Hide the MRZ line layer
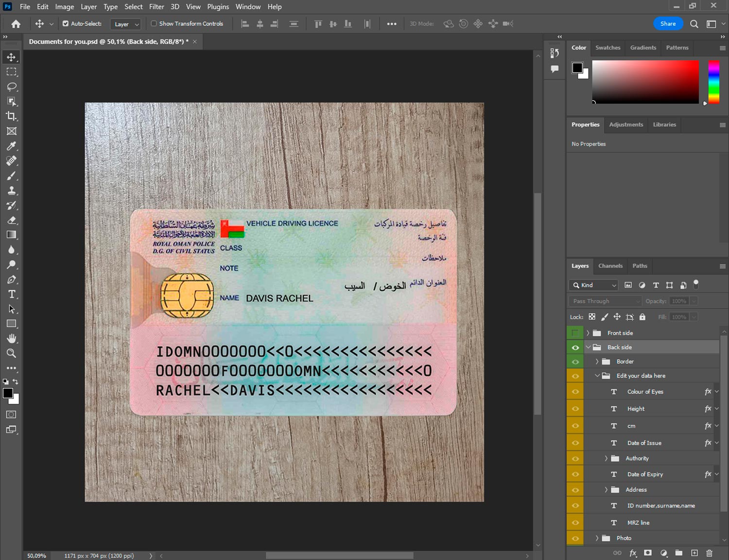This screenshot has height=560, width=729. pos(575,523)
